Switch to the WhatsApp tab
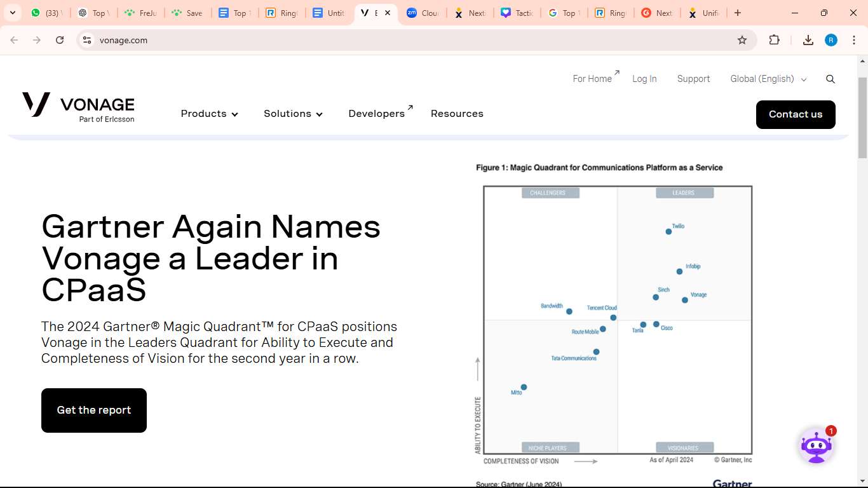 [x=46, y=13]
